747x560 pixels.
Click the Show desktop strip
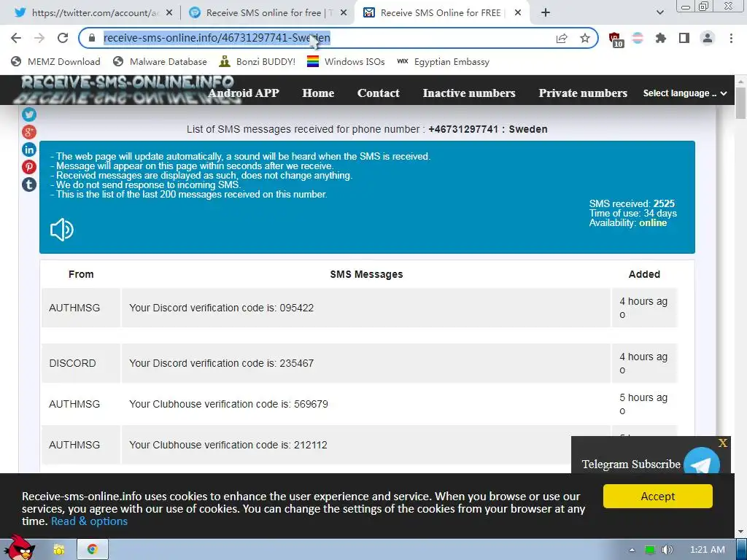click(x=742, y=550)
